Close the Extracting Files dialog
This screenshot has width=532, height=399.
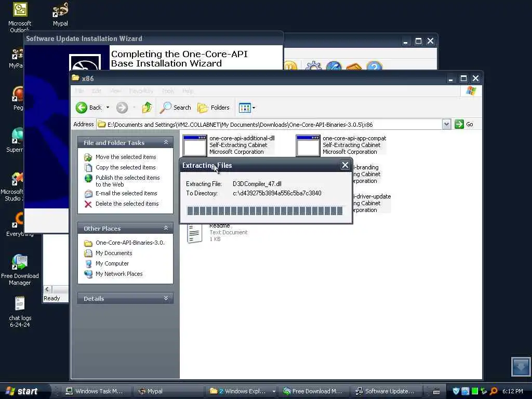click(345, 165)
